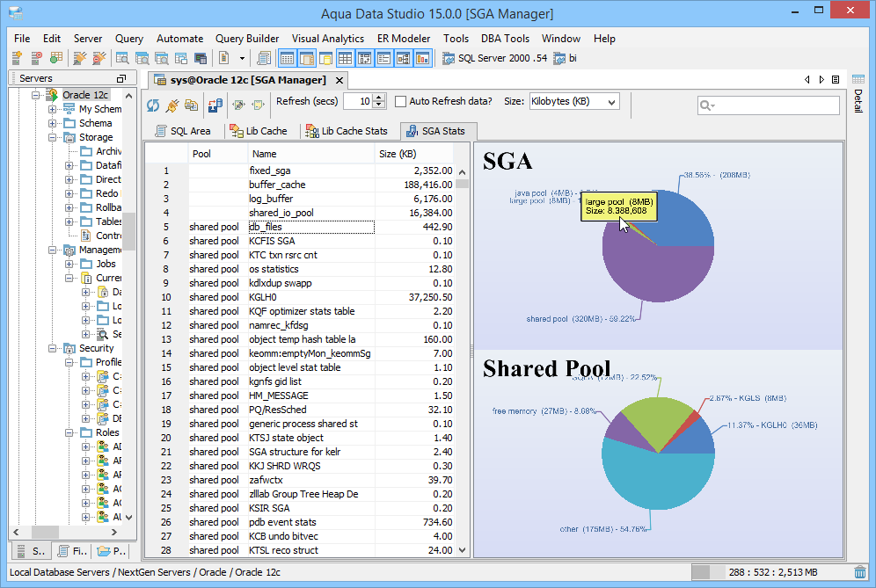This screenshot has height=588, width=876.
Task: Show the open tabs list icon
Action: [836, 79]
